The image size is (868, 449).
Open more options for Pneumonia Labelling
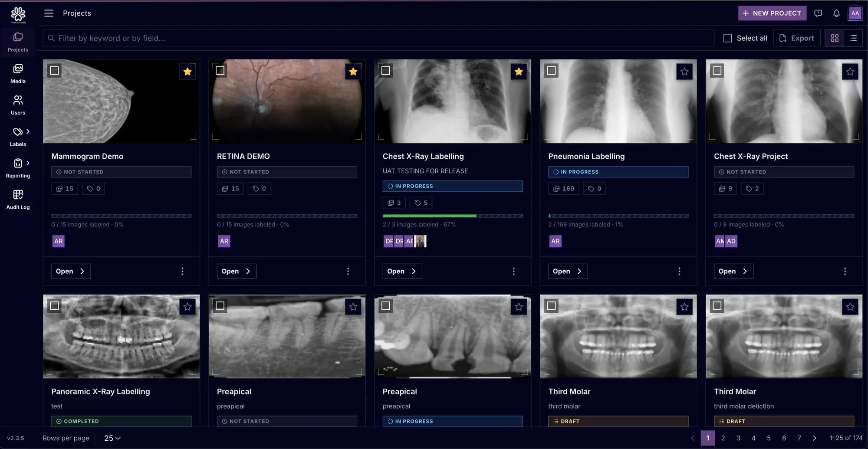point(680,271)
